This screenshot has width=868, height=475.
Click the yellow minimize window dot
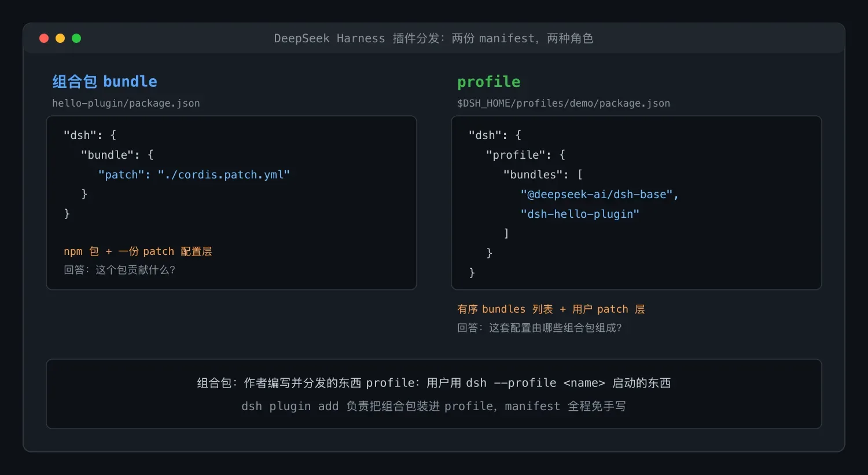[x=60, y=38]
